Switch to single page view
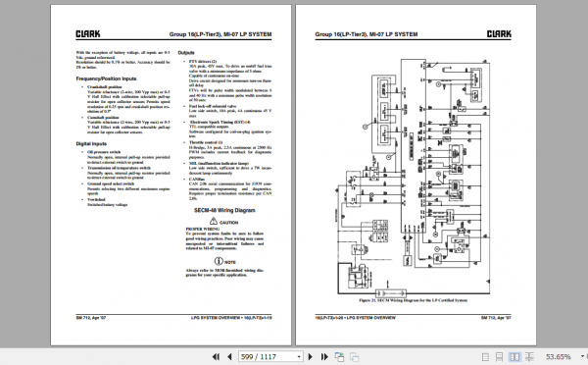 [x=485, y=356]
